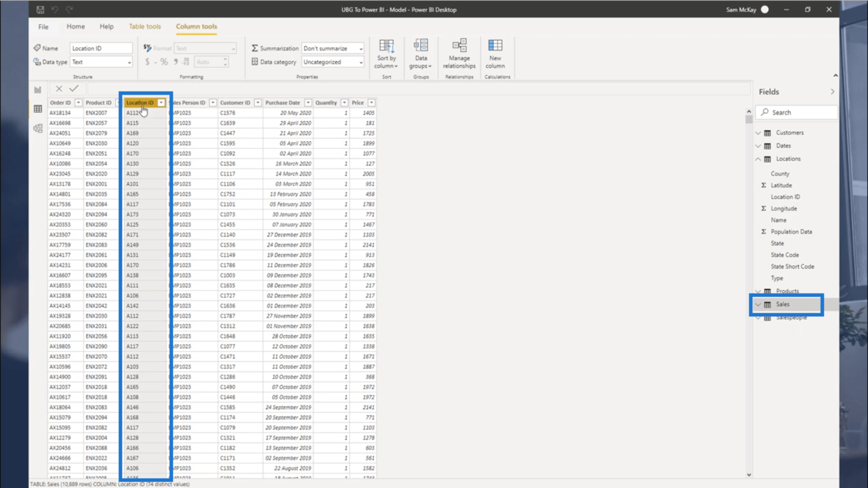868x488 pixels.
Task: Click vertical scrollbar up arrow
Action: (x=749, y=111)
